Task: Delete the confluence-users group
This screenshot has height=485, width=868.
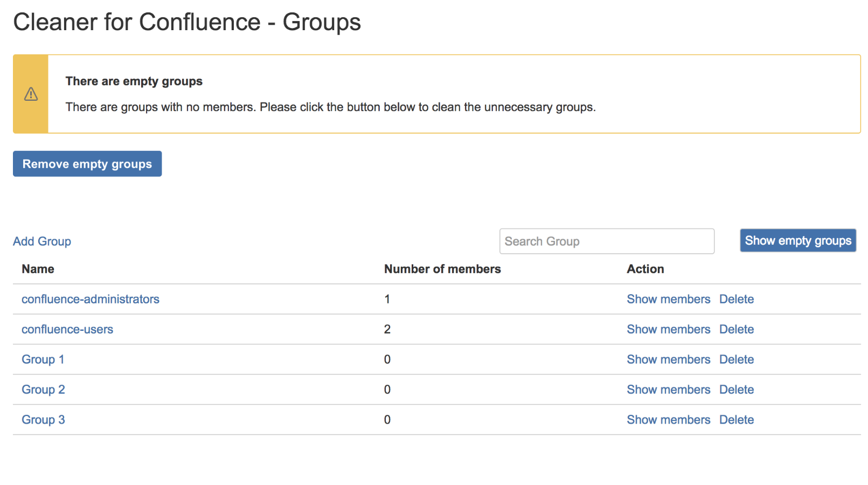Action: tap(737, 329)
